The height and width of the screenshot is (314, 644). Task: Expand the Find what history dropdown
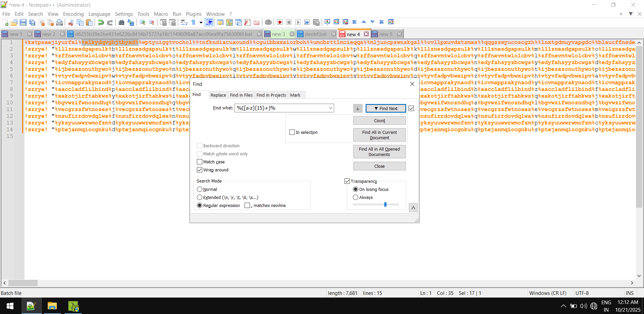tap(330, 108)
